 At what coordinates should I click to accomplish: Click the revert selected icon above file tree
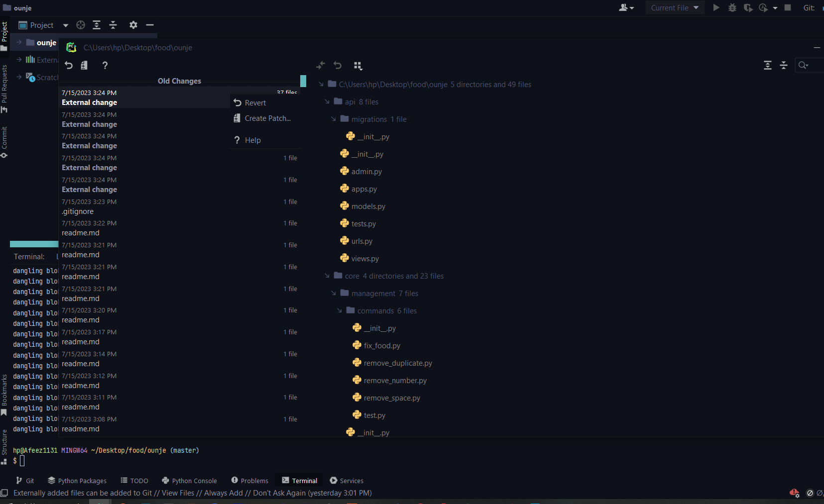coord(338,65)
